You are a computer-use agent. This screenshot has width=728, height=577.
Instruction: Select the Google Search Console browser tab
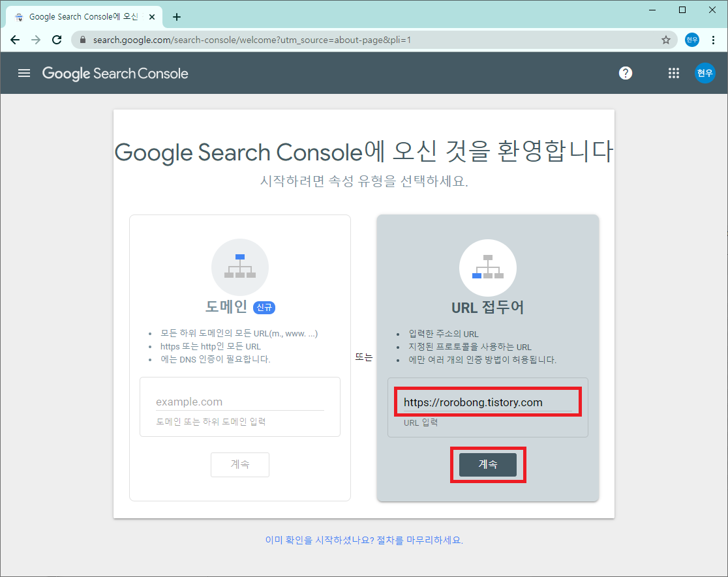[x=85, y=17]
